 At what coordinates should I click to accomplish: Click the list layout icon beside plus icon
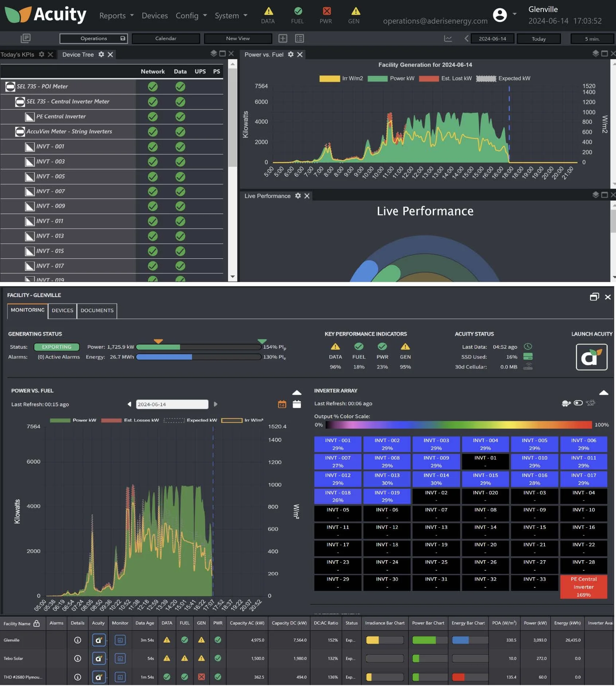click(299, 38)
